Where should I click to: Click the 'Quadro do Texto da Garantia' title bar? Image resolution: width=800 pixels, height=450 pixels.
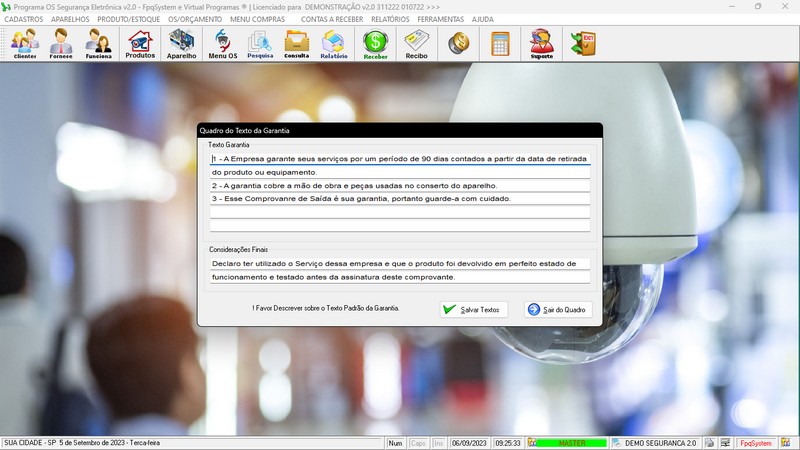point(399,131)
